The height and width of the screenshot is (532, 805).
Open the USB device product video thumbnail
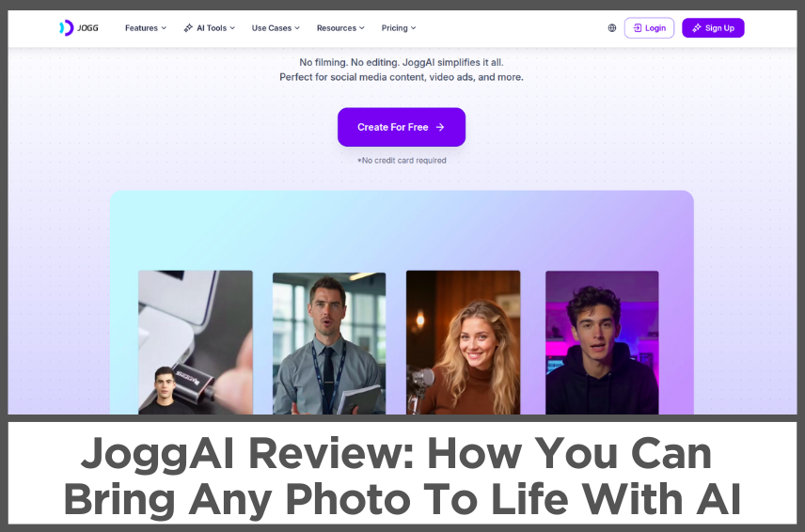(x=196, y=342)
